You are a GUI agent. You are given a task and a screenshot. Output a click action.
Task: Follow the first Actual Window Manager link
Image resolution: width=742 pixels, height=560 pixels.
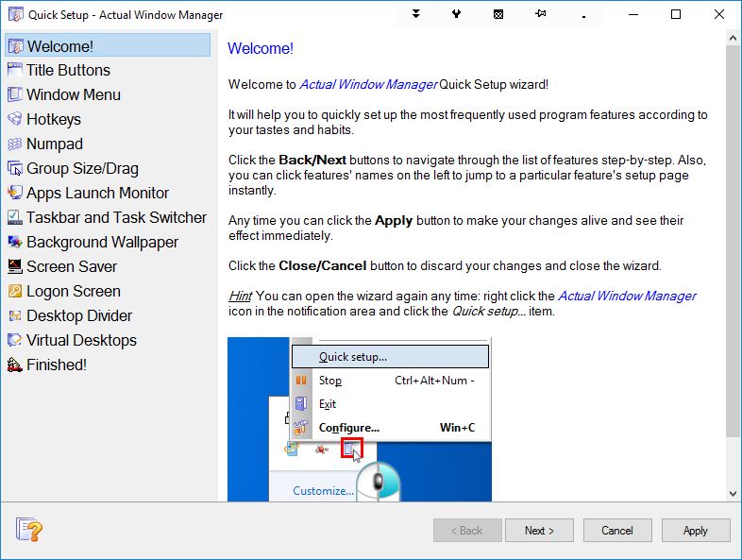(367, 84)
